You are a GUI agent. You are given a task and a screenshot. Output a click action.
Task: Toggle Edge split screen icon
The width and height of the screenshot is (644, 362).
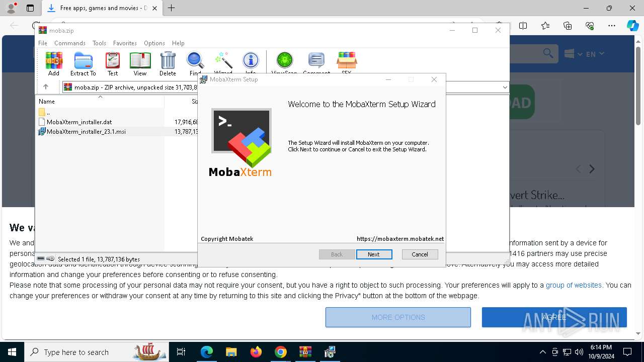(523, 26)
